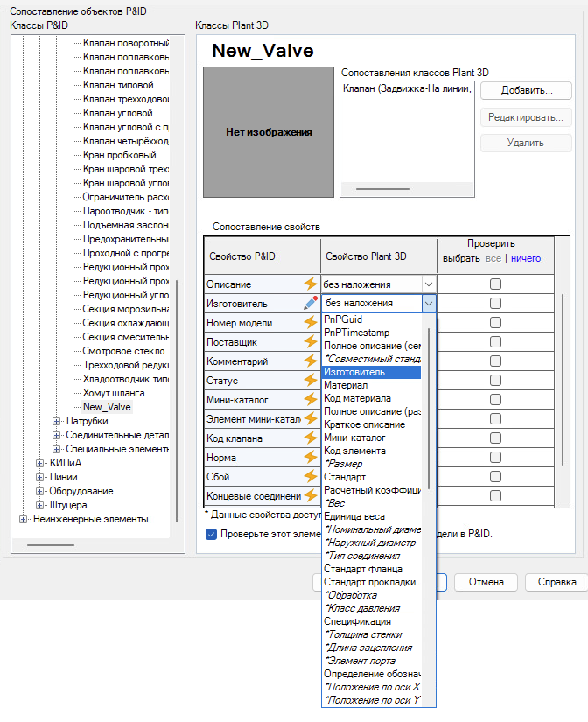This screenshot has width=588, height=722.
Task: Expand the Оборудование tree node
Action: (39, 491)
